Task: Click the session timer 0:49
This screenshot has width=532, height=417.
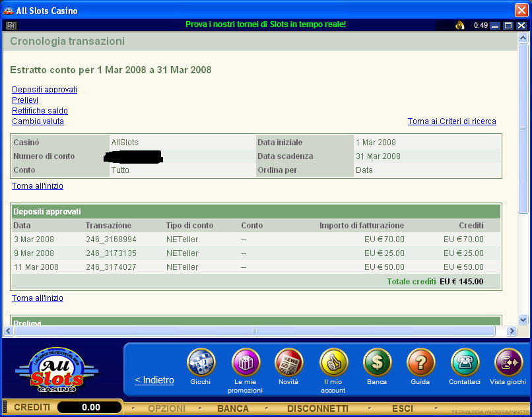Action: pyautogui.click(x=481, y=26)
